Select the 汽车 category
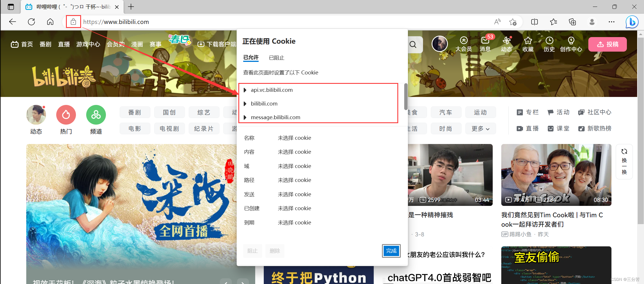 (446, 112)
